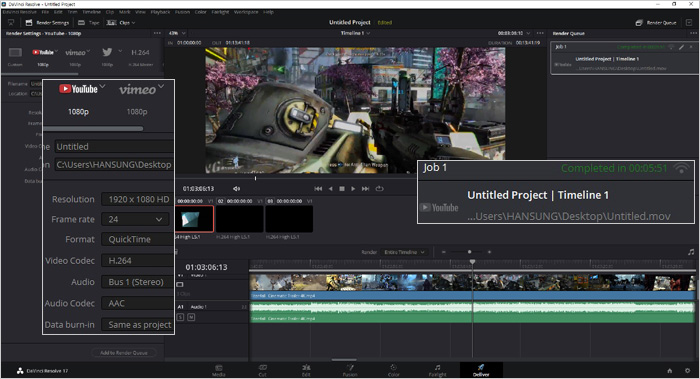
Task: Switch to the Edit page
Action: [x=306, y=371]
